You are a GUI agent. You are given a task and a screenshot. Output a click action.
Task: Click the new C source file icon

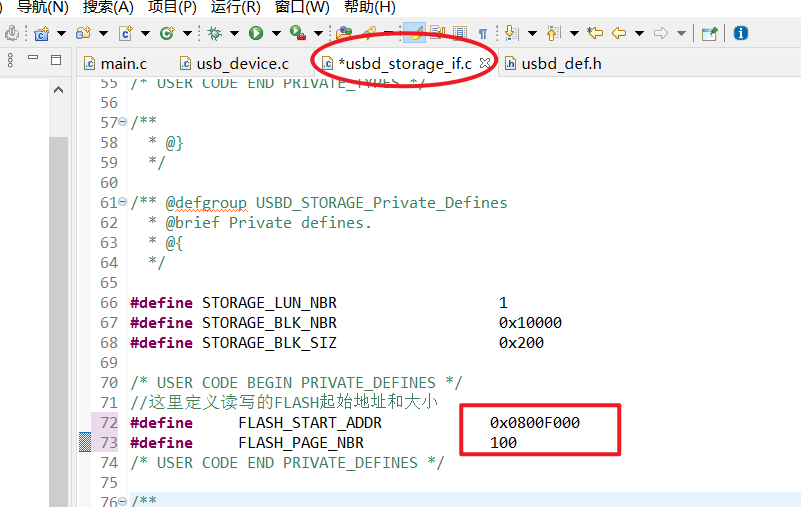126,33
